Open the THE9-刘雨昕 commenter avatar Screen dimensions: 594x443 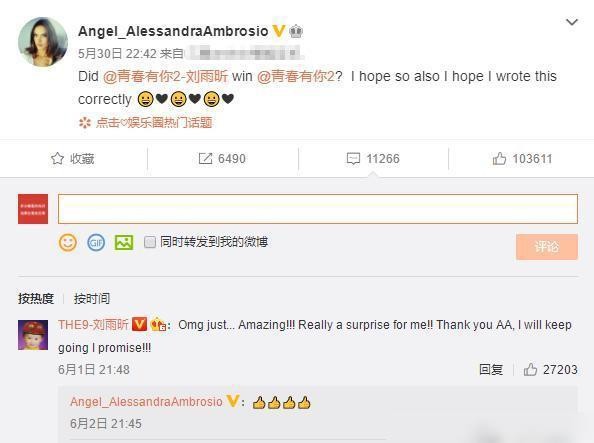tap(33, 335)
